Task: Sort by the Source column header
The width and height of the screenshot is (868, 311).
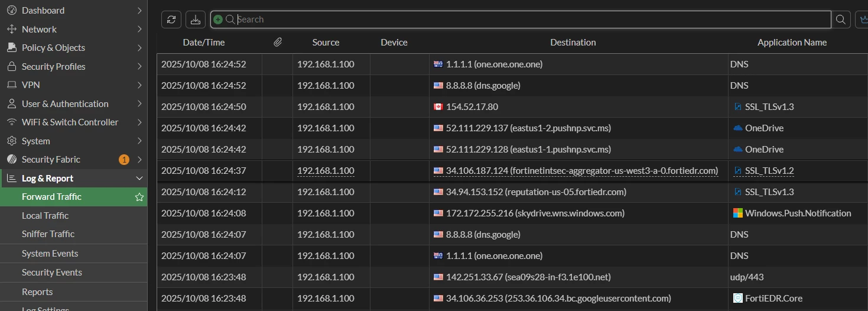Action: coord(326,43)
